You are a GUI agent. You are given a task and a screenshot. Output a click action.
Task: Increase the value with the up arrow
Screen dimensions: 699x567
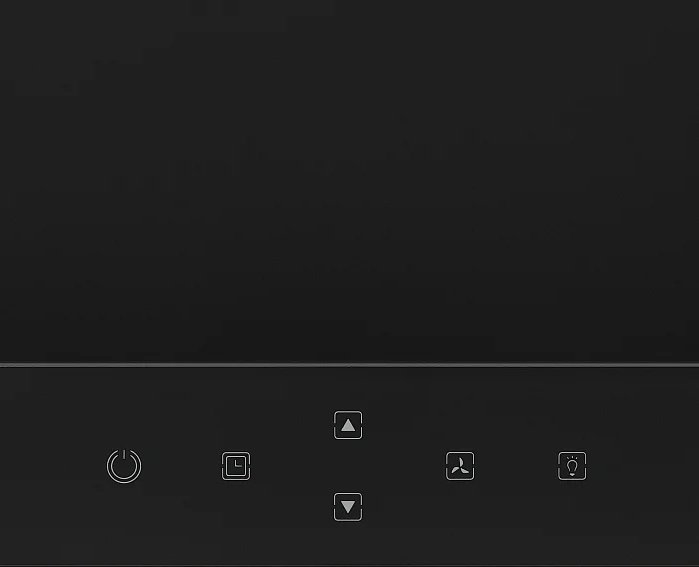click(x=348, y=425)
